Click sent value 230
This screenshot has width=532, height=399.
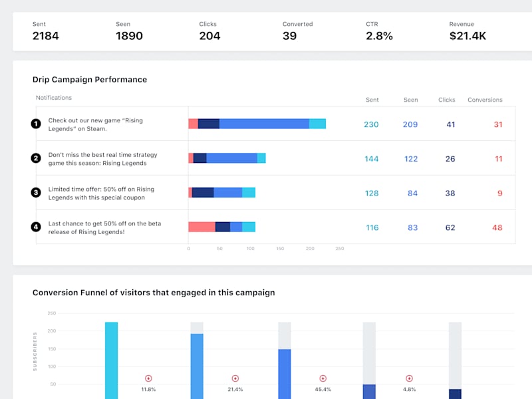click(x=371, y=124)
